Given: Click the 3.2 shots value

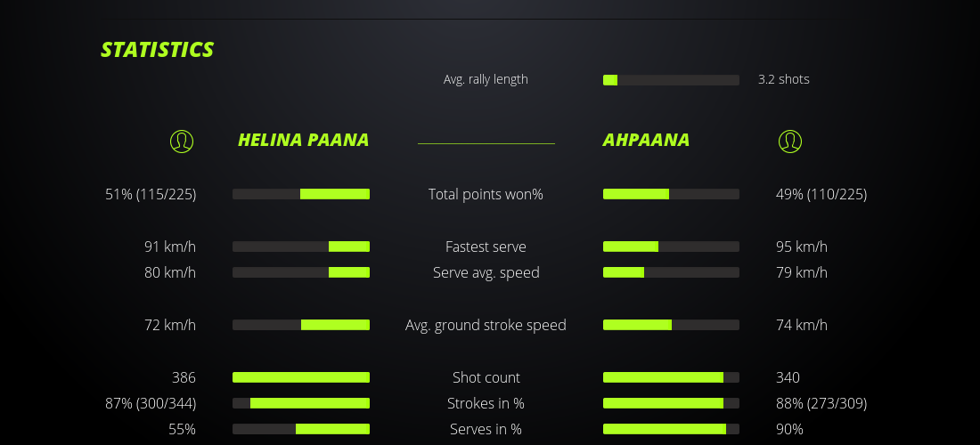Looking at the screenshot, I should pyautogui.click(x=784, y=79).
